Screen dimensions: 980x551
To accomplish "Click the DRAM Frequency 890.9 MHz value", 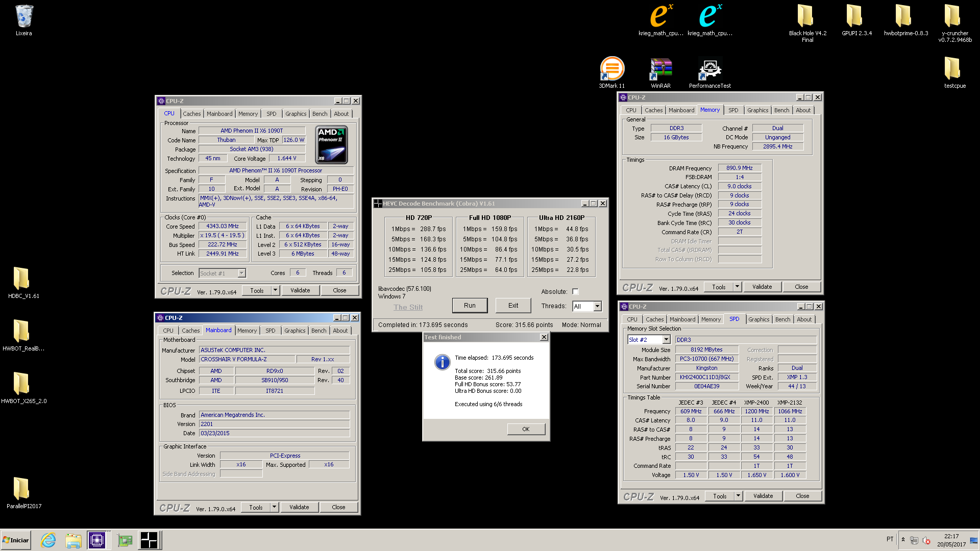I will (x=740, y=168).
